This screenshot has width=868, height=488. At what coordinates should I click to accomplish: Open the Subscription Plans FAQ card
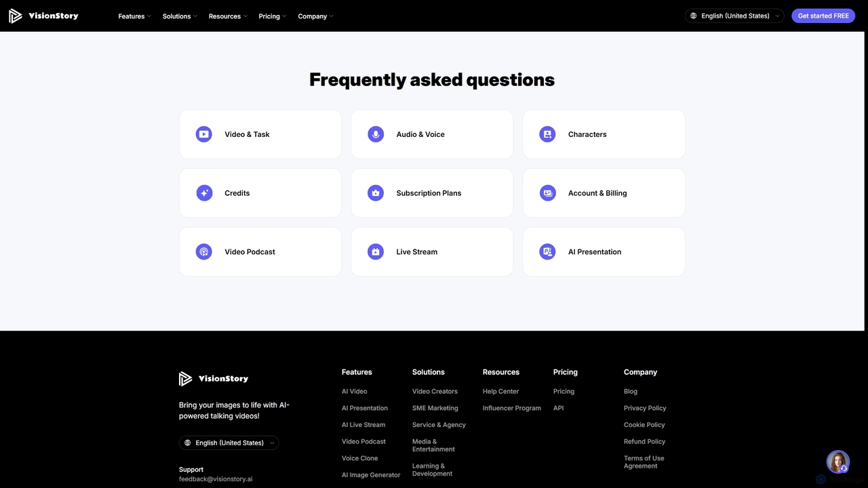tap(432, 193)
